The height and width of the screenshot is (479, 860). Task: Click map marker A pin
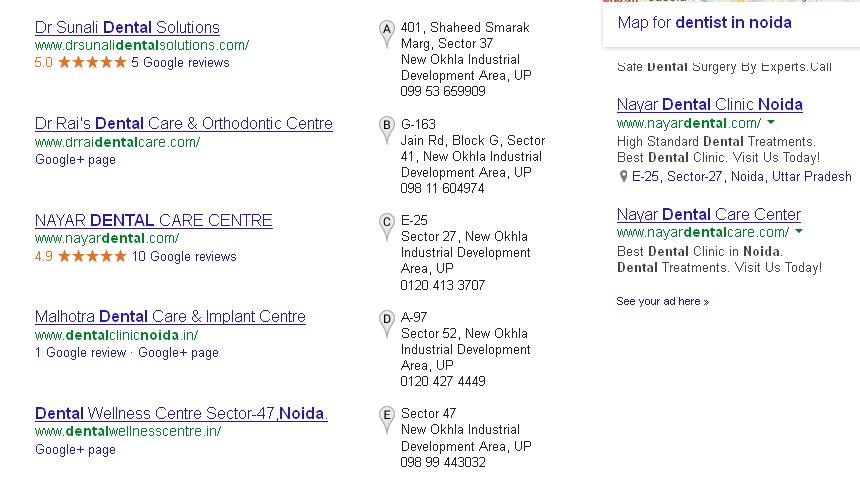(387, 32)
